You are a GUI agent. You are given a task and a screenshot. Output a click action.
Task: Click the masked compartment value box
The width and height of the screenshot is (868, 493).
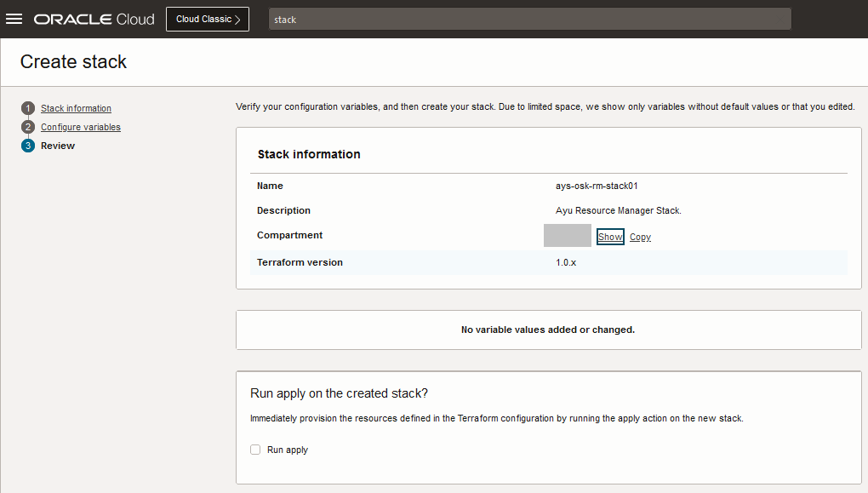tap(567, 236)
